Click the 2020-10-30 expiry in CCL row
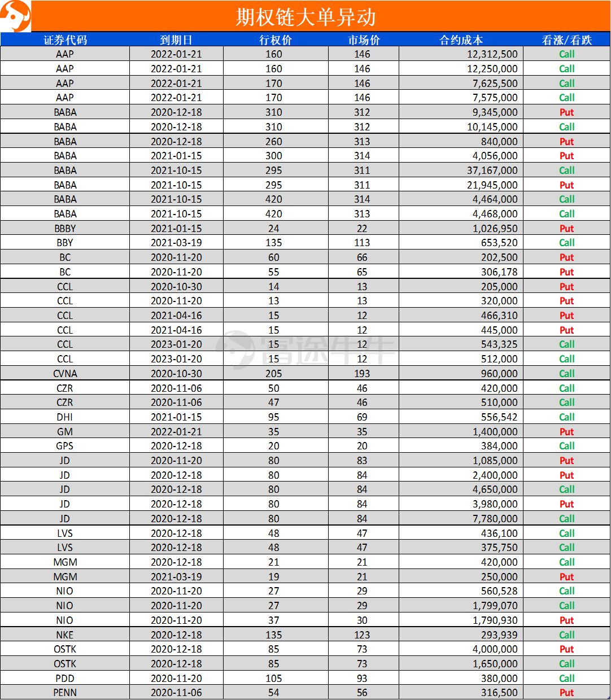Screen dimensions: 611x700 point(176,287)
